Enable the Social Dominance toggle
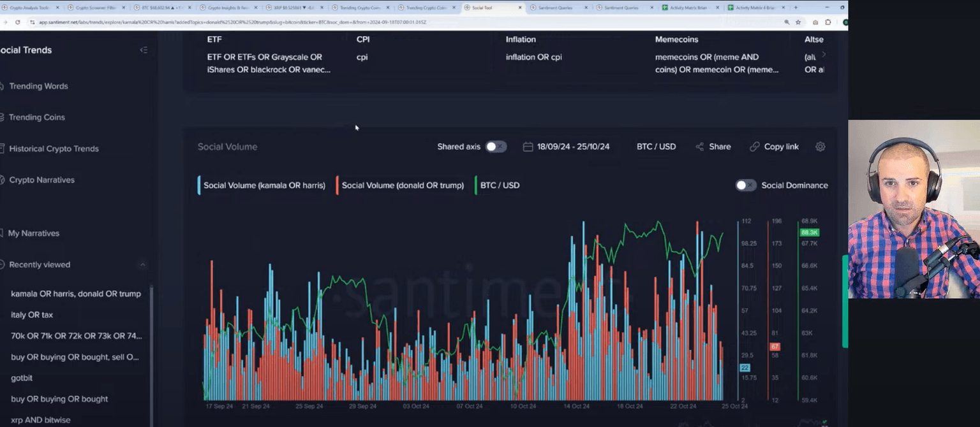The height and width of the screenshot is (427, 980). click(x=745, y=185)
